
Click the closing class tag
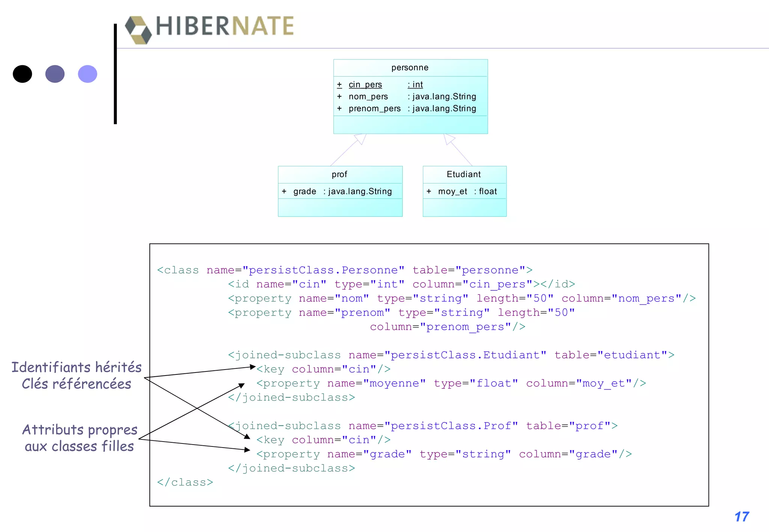tap(185, 482)
